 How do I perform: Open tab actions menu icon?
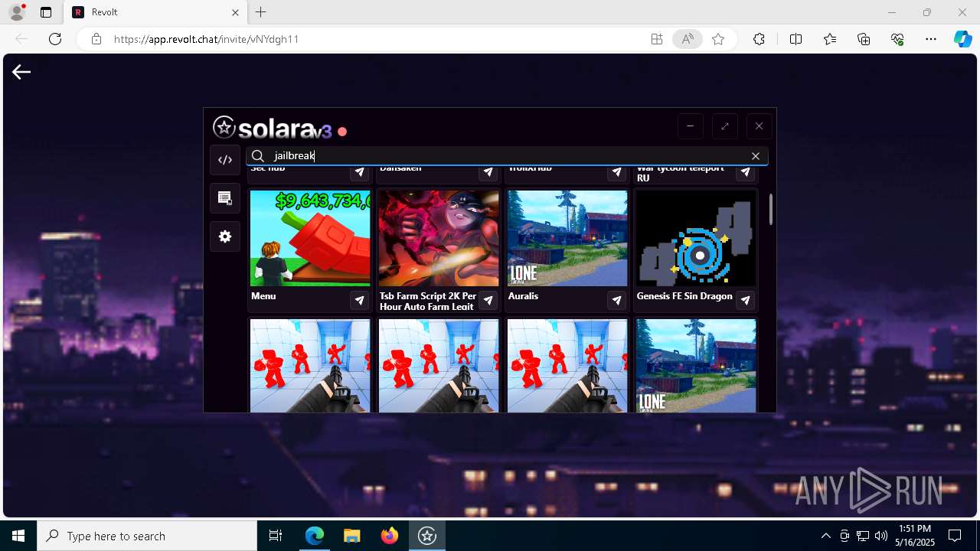click(x=46, y=12)
